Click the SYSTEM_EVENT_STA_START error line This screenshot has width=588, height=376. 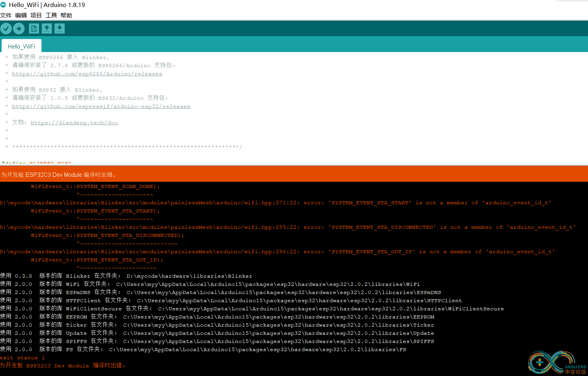tap(276, 203)
